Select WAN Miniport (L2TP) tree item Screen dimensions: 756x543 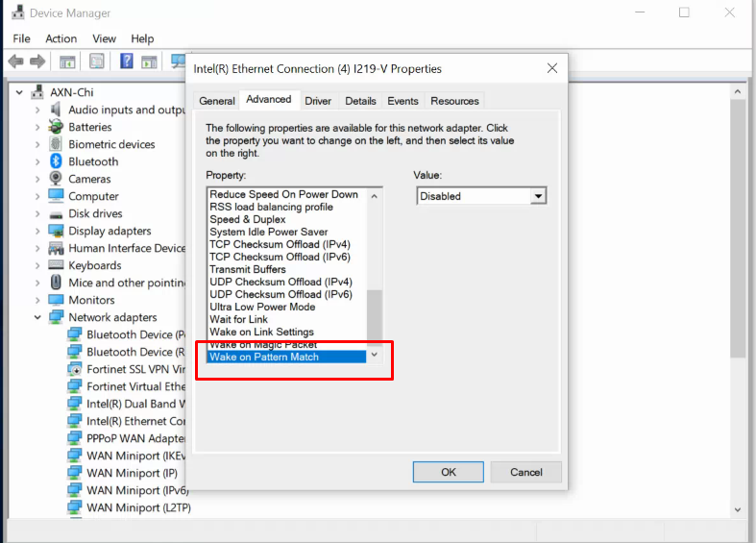[138, 507]
